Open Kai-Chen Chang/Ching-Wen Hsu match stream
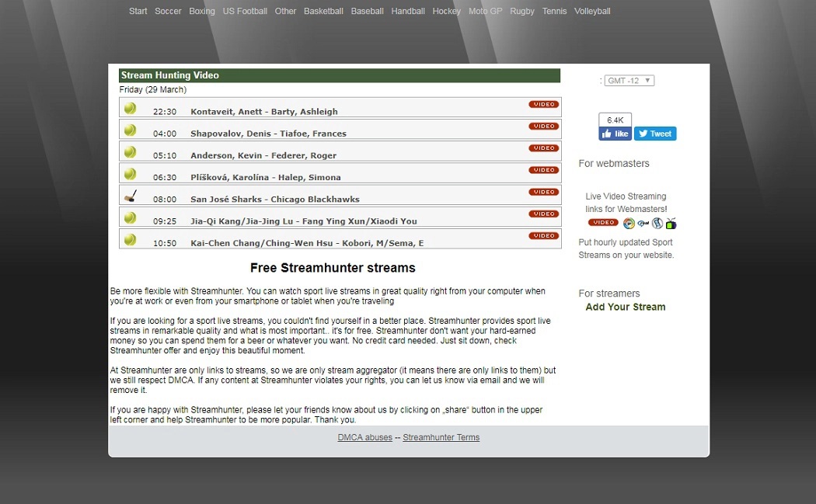The width and height of the screenshot is (816, 504). 307,242
